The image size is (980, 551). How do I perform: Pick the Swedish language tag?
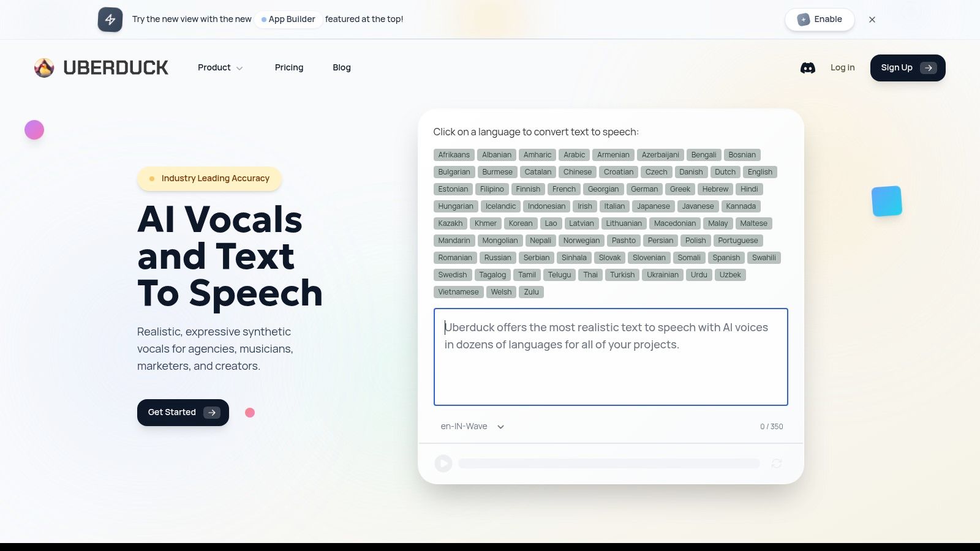tap(453, 275)
